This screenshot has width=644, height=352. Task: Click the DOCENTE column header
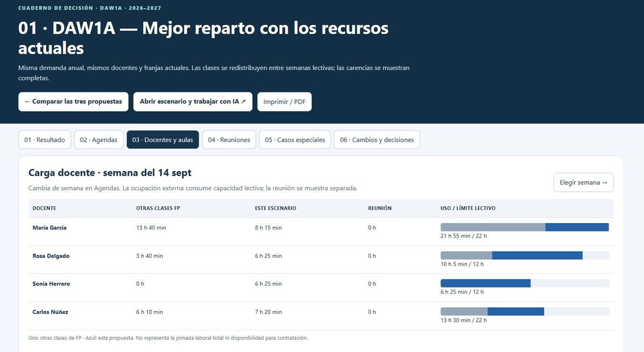[44, 208]
